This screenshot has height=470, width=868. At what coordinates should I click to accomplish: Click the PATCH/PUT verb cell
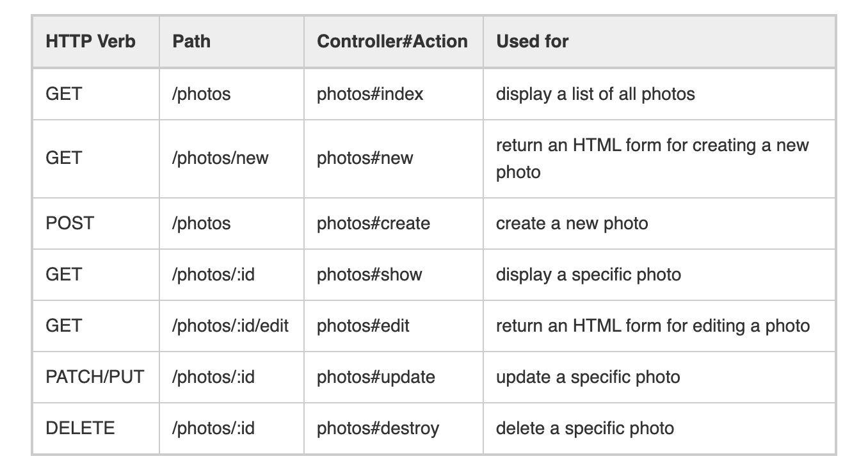click(x=95, y=377)
